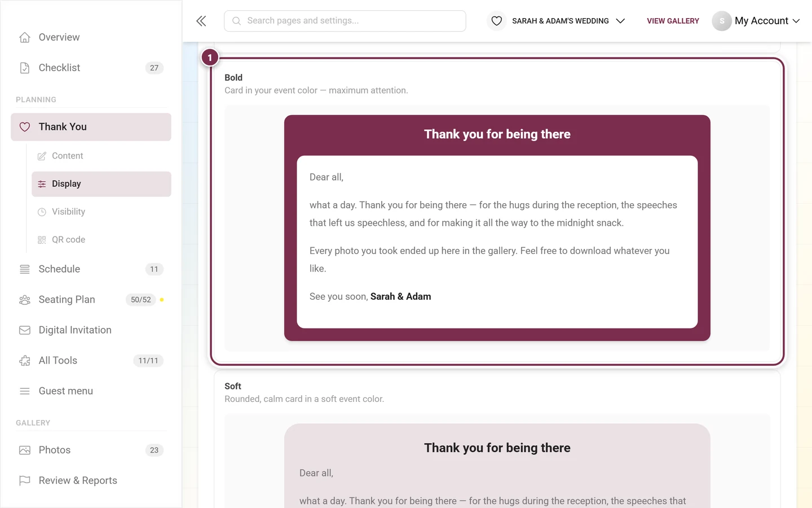812x508 pixels.
Task: Click the My Account chevron arrow
Action: pos(796,21)
